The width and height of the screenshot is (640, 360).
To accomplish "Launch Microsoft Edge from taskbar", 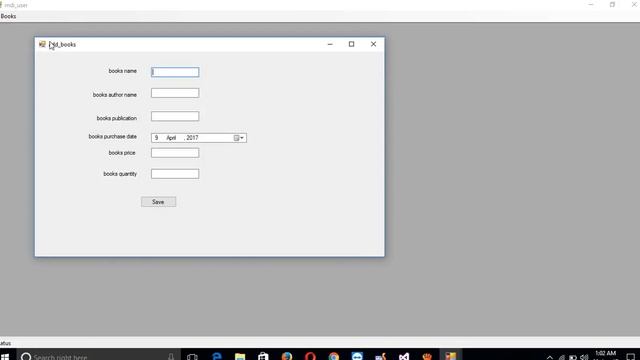I will coord(217,356).
